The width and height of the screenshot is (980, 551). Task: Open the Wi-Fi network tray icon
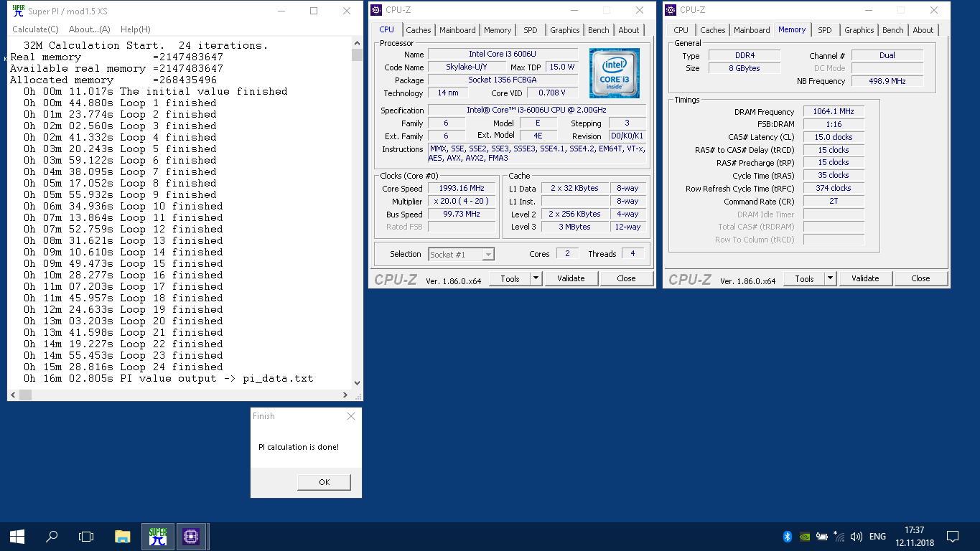[x=839, y=536]
